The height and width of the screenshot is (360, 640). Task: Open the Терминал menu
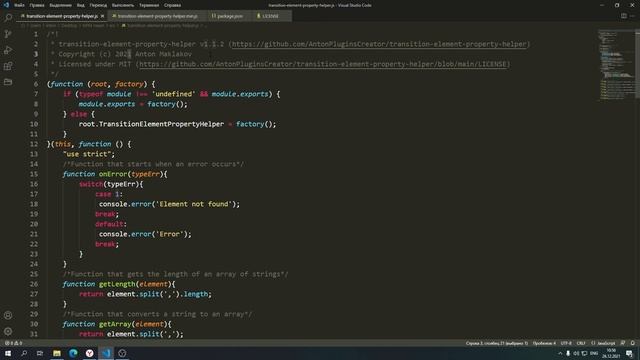point(149,5)
